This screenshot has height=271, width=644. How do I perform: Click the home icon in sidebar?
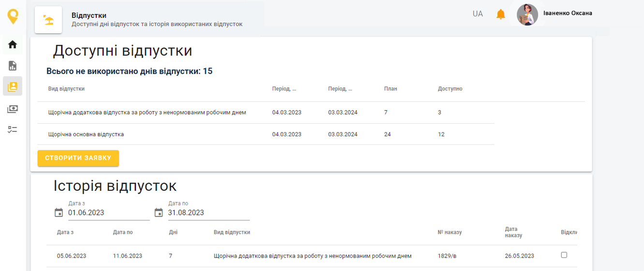point(13,45)
